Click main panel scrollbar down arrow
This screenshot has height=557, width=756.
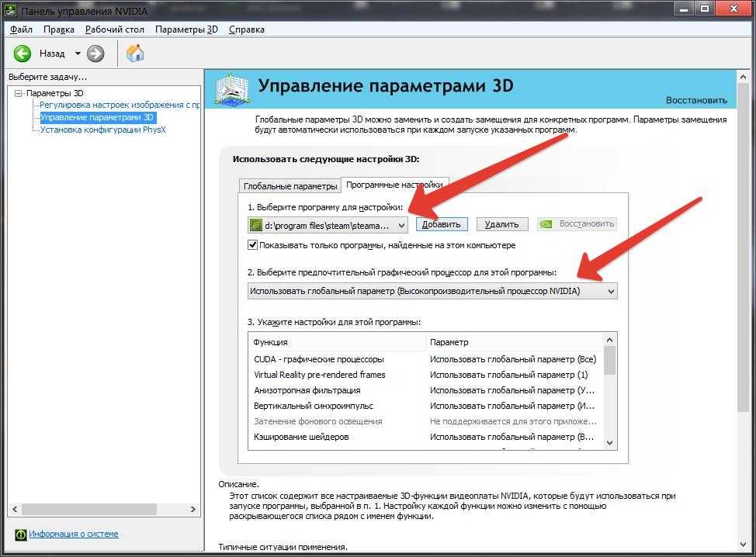pos(743,545)
